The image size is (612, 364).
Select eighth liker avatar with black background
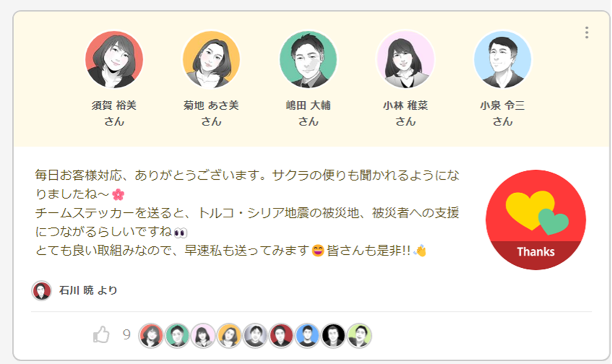pyautogui.click(x=333, y=335)
